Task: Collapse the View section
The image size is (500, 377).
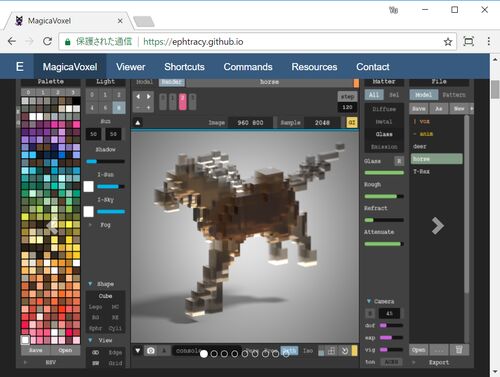Action: pos(90,340)
